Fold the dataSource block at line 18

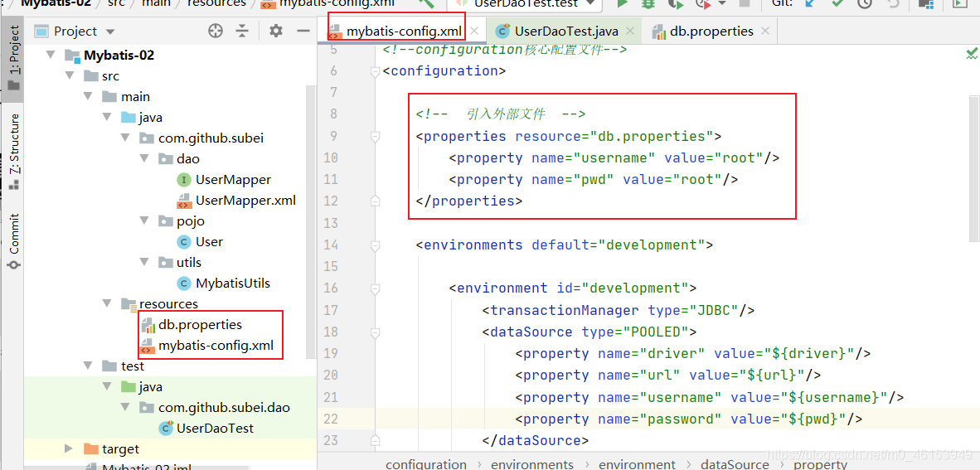pyautogui.click(x=375, y=332)
